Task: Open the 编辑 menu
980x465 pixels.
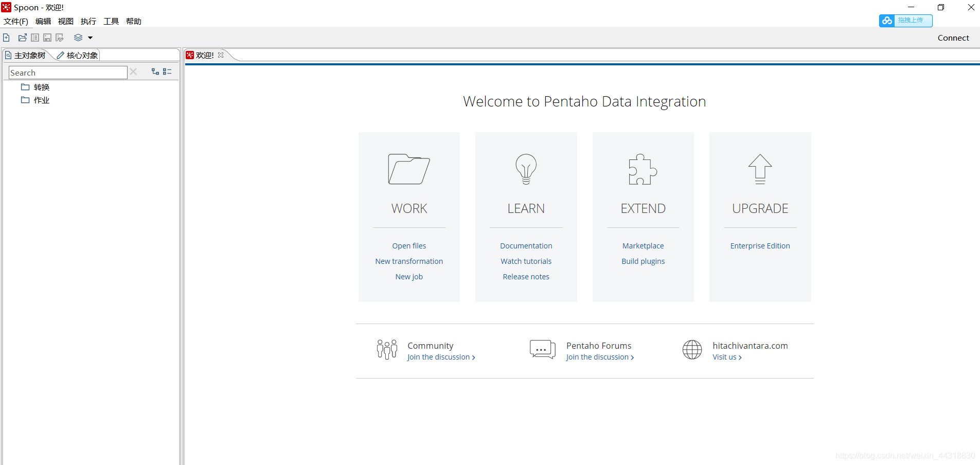Action: pyautogui.click(x=43, y=21)
